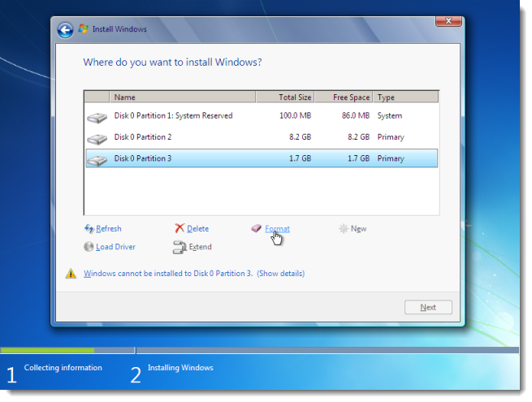The width and height of the screenshot is (532, 402).
Task: Open the Load Driver option
Action: point(115,247)
